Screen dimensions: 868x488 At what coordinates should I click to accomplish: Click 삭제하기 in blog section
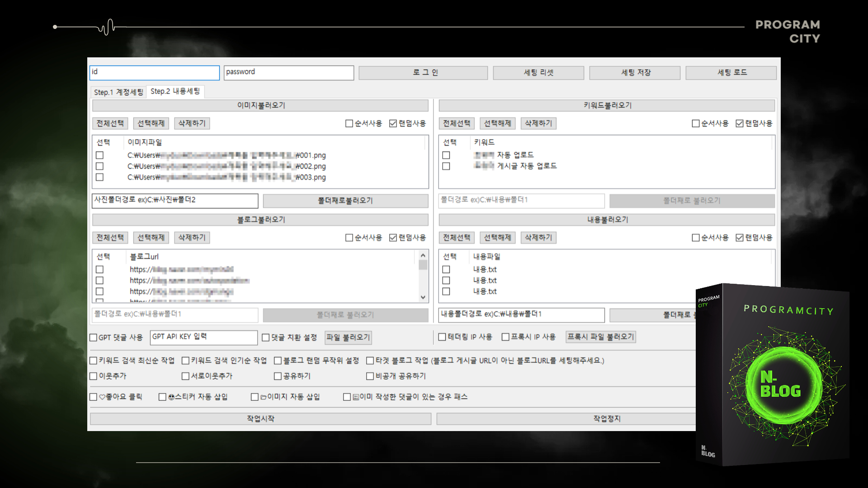pos(192,238)
